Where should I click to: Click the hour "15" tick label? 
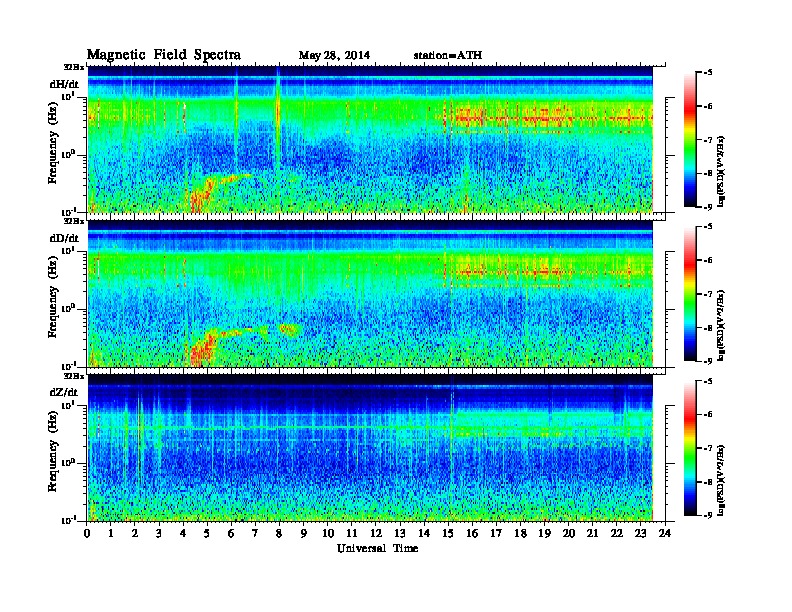(x=448, y=534)
